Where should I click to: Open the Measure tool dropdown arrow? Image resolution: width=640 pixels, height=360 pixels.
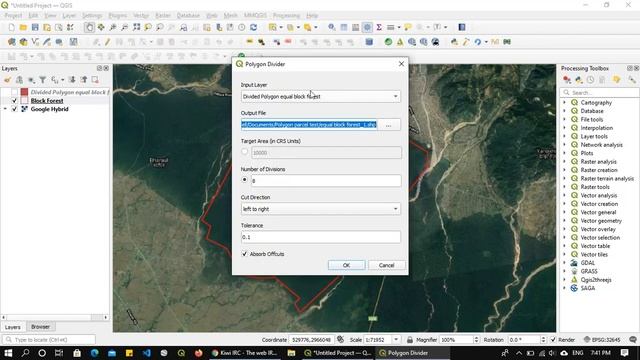point(398,27)
